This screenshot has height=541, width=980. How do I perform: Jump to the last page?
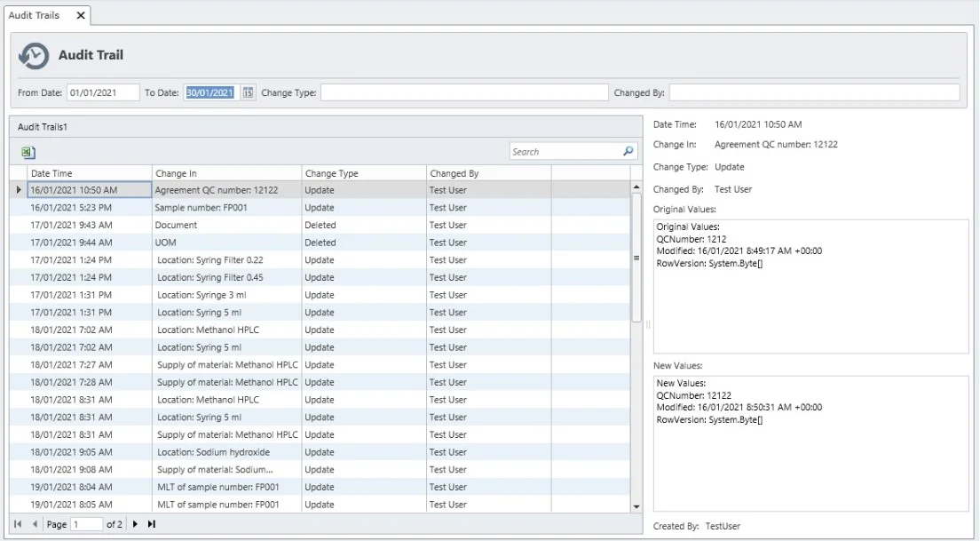click(152, 524)
